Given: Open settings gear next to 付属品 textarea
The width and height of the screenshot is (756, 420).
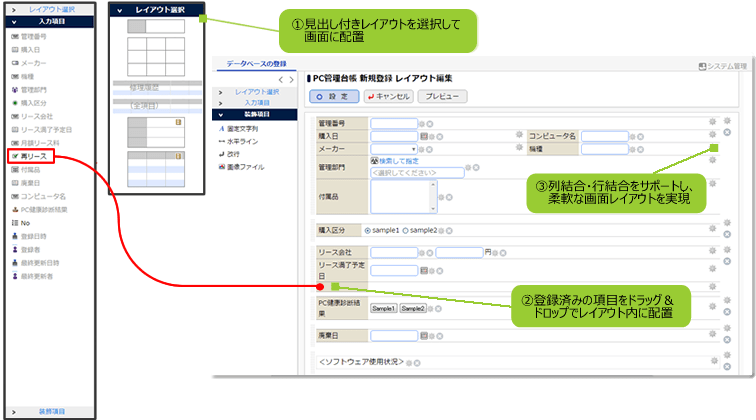Looking at the screenshot, I should [441, 197].
